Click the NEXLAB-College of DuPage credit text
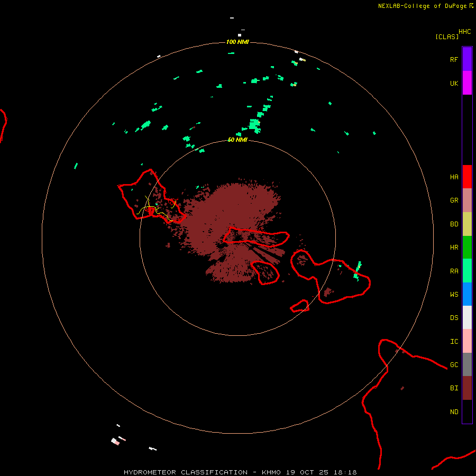Viewport: 476px width, 476px height. coord(422,6)
